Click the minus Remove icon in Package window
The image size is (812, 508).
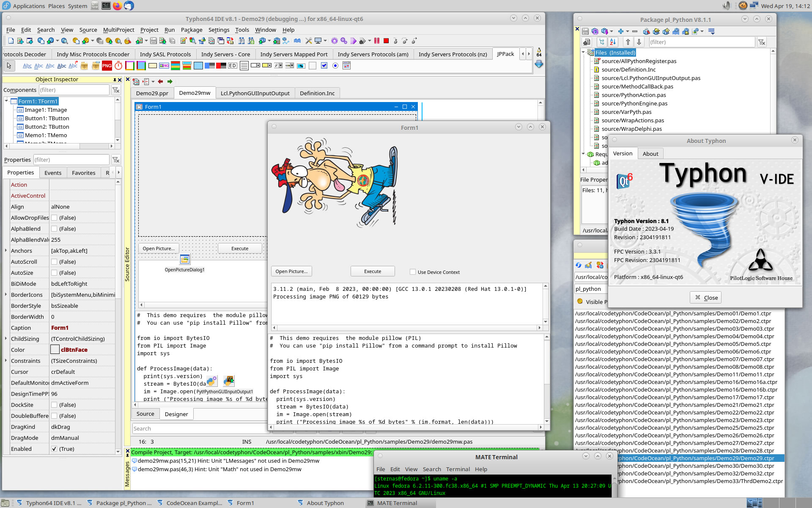[635, 31]
